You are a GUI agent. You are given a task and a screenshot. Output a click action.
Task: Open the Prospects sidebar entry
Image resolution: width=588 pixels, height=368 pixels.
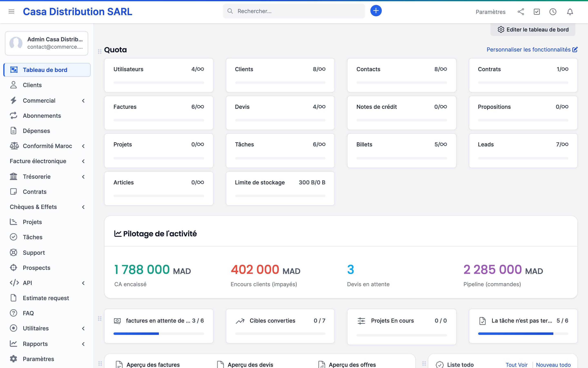[x=47, y=268]
